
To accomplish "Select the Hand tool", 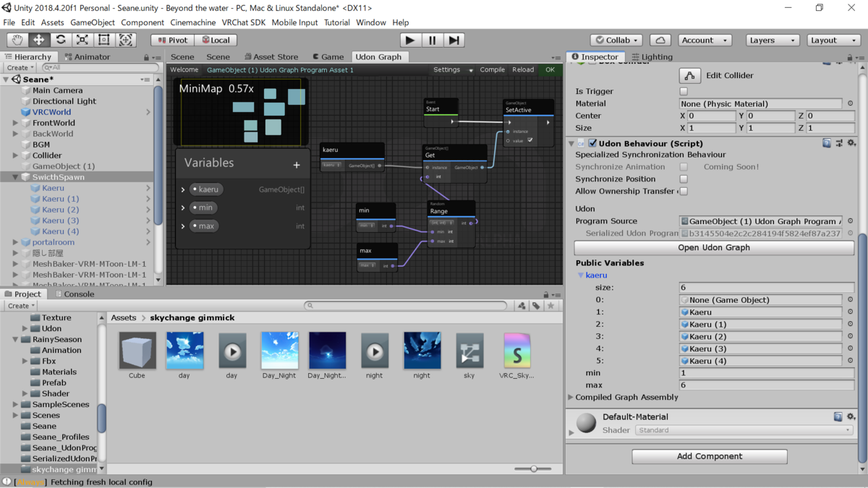I will [17, 40].
